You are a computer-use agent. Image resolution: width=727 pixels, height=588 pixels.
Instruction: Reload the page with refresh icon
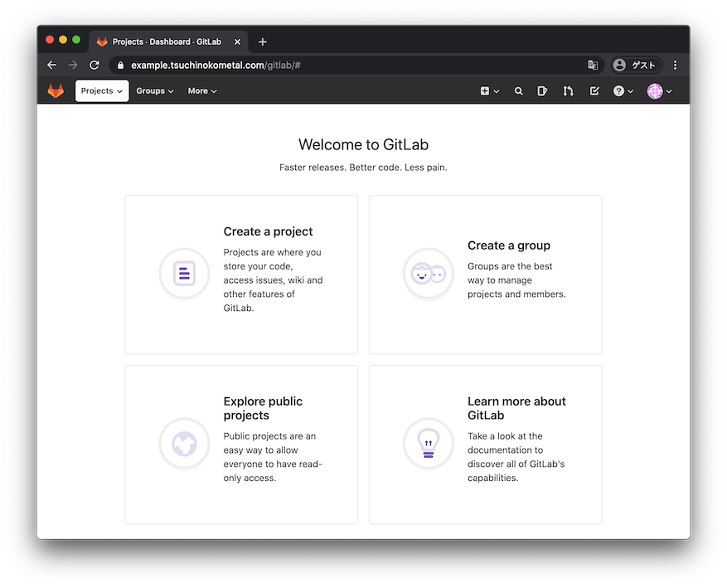(x=95, y=66)
